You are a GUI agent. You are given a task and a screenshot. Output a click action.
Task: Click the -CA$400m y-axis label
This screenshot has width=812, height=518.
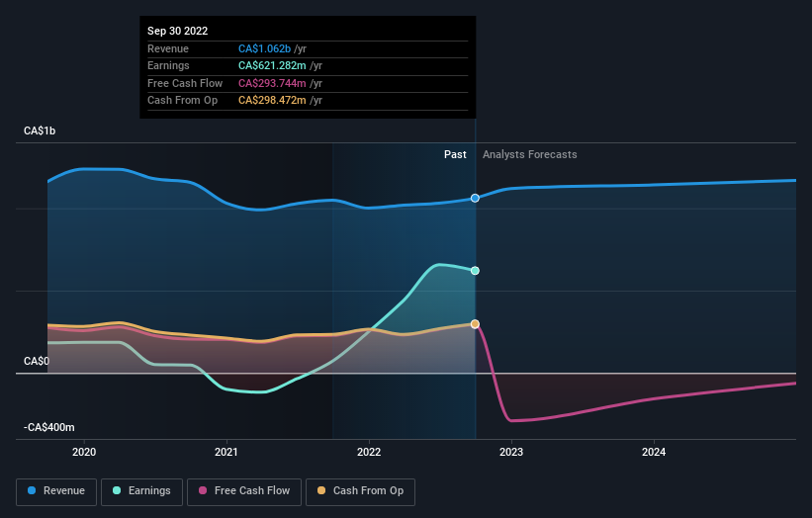click(x=49, y=427)
